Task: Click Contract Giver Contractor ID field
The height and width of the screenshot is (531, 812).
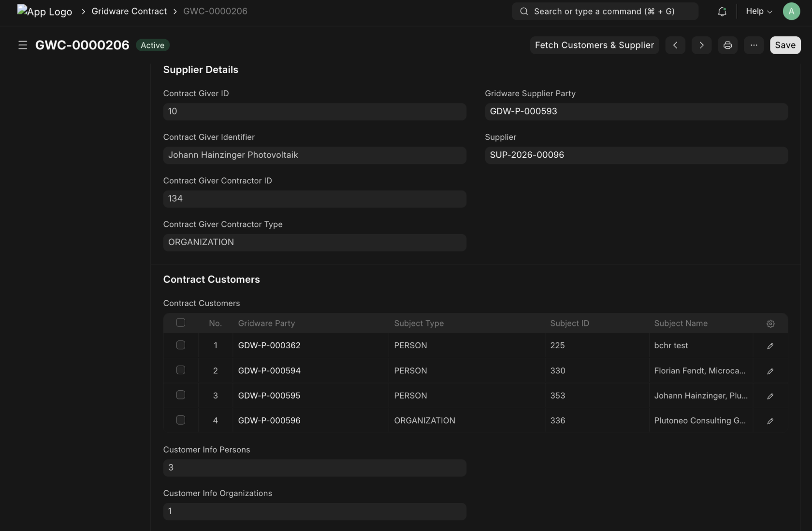Action: [x=315, y=199]
